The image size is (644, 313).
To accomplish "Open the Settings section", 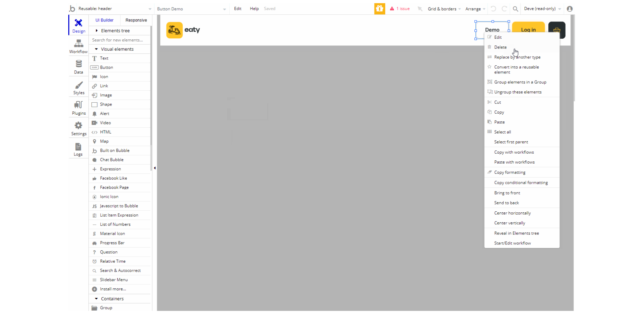I will pyautogui.click(x=78, y=128).
